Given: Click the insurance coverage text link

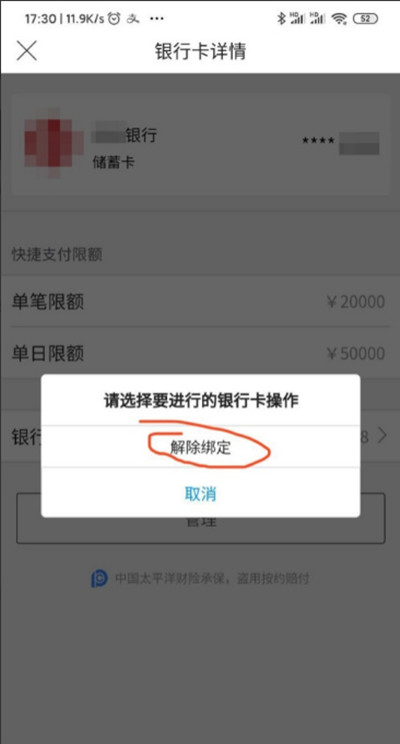Looking at the screenshot, I should [212, 578].
